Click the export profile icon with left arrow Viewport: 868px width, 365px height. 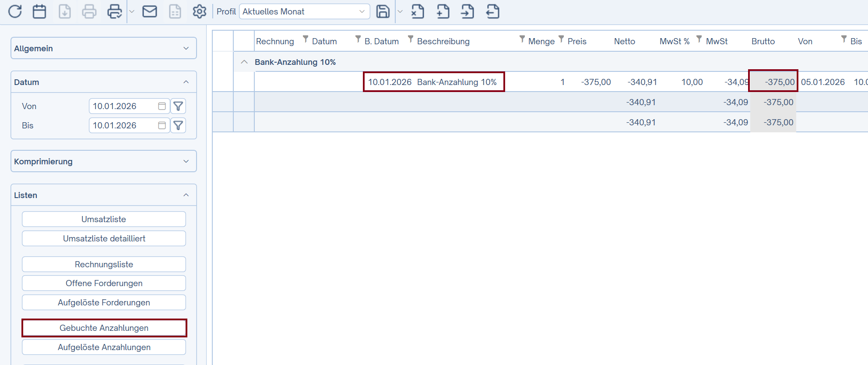493,11
